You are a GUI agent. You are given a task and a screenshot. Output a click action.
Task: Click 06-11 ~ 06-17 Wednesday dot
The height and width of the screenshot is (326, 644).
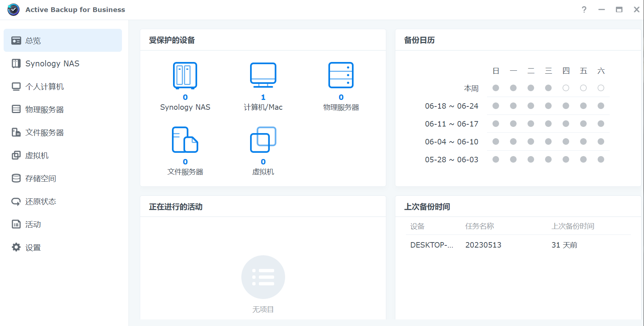pos(548,124)
